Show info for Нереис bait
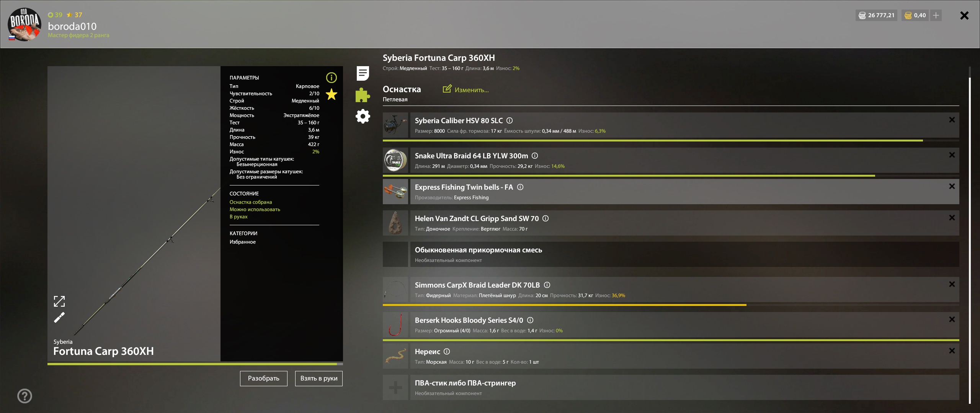 [x=447, y=351]
